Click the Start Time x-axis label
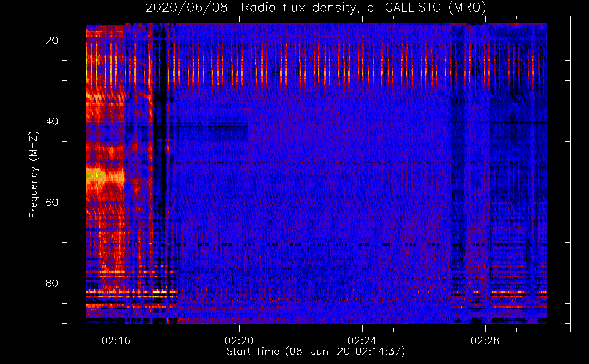This screenshot has width=589, height=364. (316, 352)
